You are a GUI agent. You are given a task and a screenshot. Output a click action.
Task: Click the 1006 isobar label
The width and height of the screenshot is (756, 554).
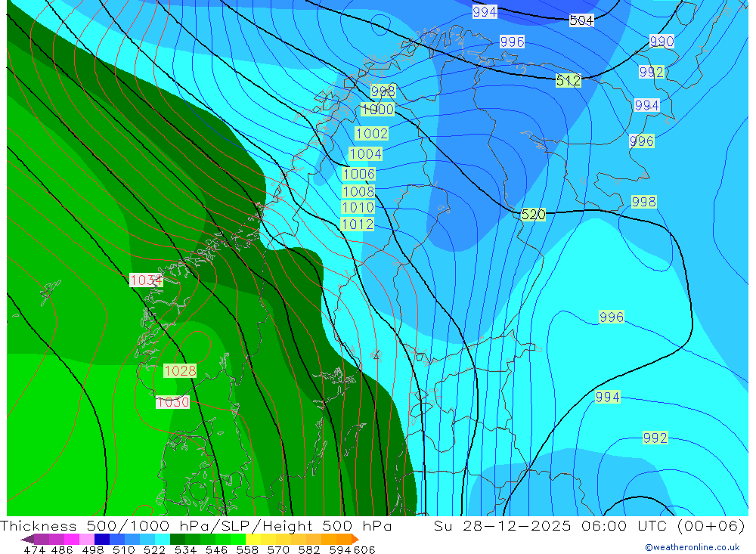tap(358, 174)
